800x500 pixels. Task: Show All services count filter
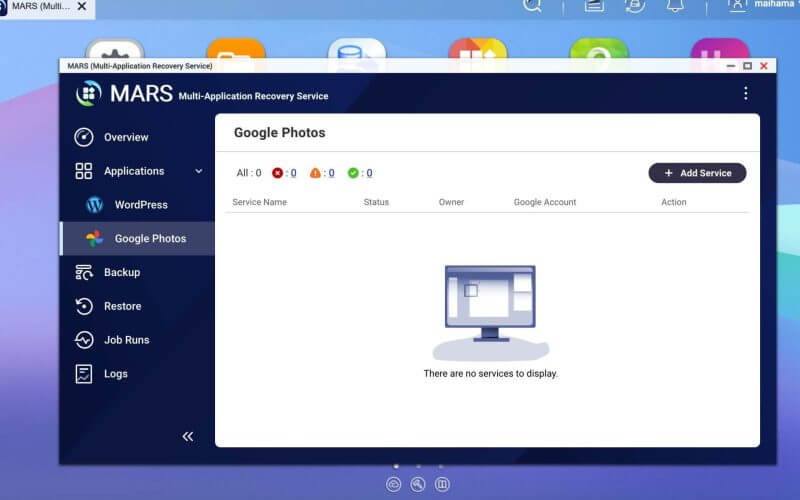(249, 173)
